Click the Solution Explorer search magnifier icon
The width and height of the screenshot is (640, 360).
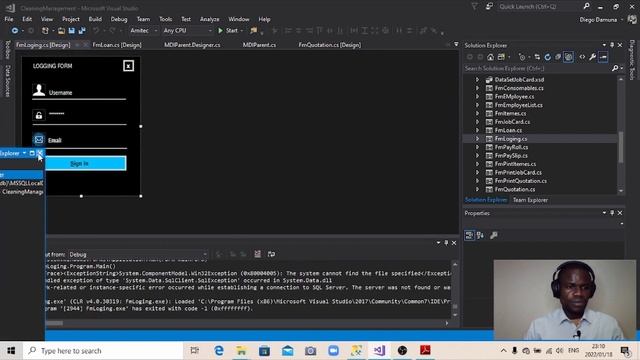615,69
